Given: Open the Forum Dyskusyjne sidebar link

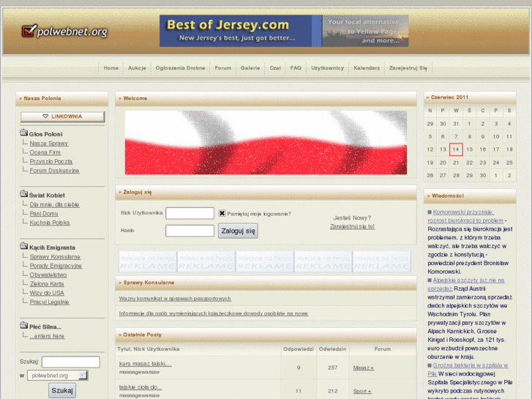Looking at the screenshot, I should (x=54, y=171).
